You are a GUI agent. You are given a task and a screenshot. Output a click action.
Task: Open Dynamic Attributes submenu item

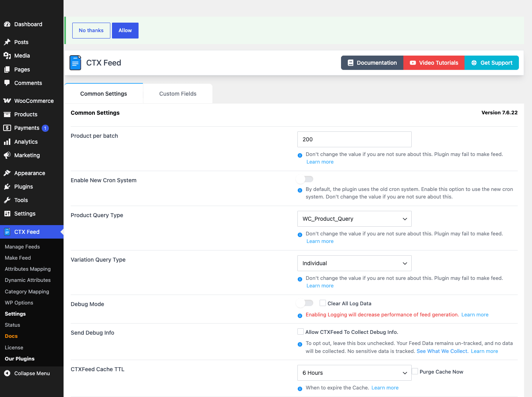(x=28, y=280)
